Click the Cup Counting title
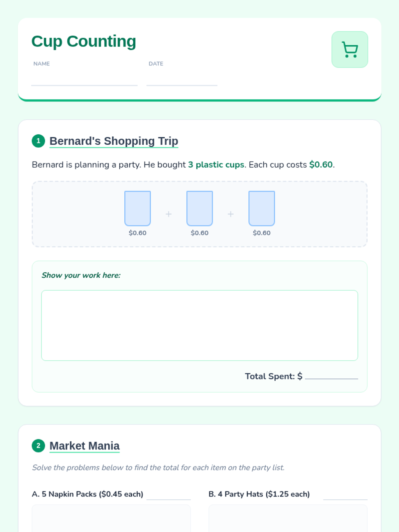This screenshot has height=532, width=399. click(x=84, y=42)
